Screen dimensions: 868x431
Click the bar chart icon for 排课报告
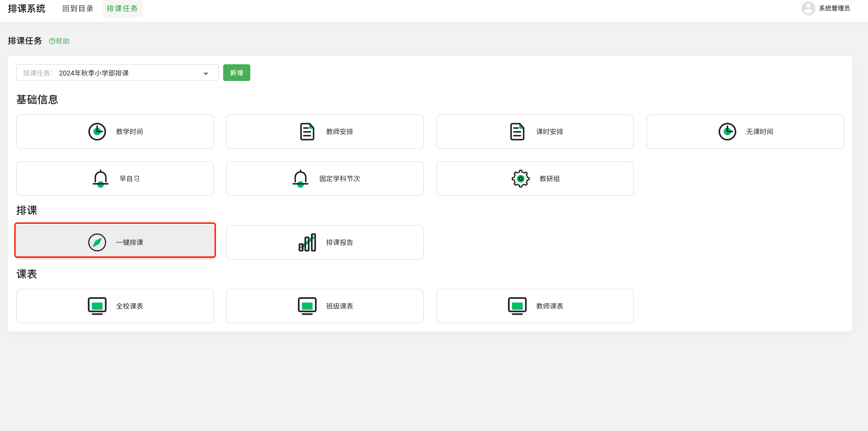307,242
